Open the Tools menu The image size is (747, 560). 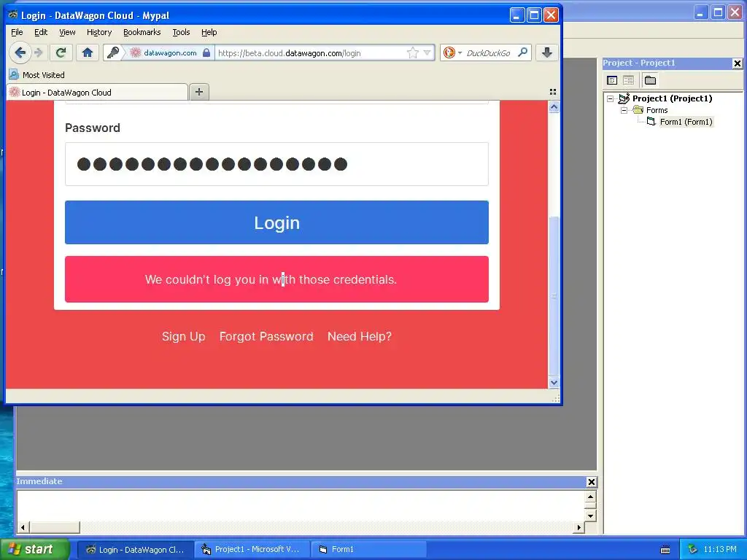pyautogui.click(x=181, y=32)
